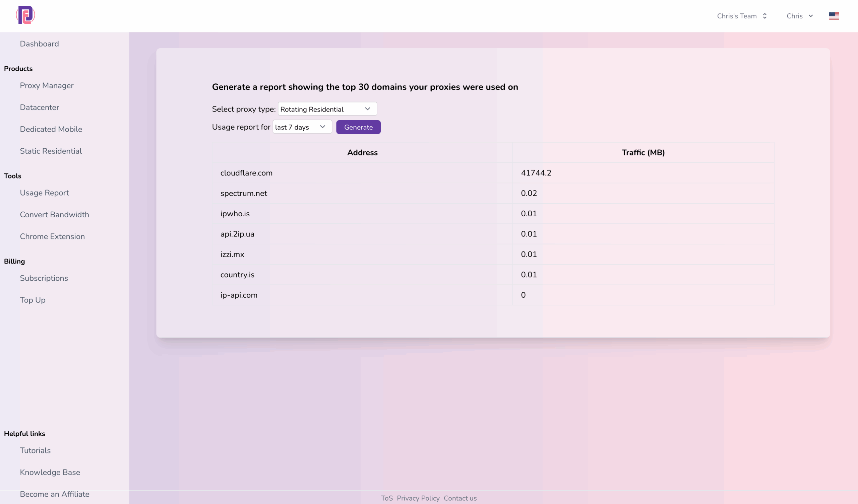Select the izzi.mx address cell
The image size is (858, 504).
[362, 254]
